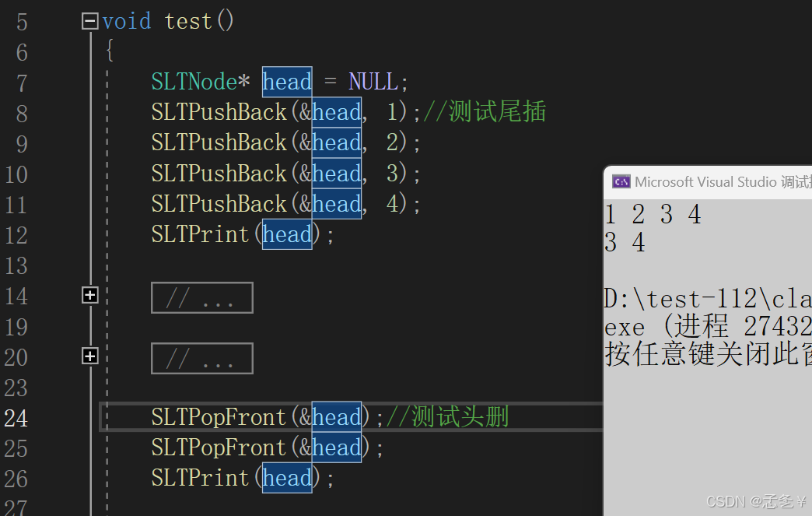Screen dimensions: 812x516
Task: Click the void keyword on line 5
Action: point(127,22)
